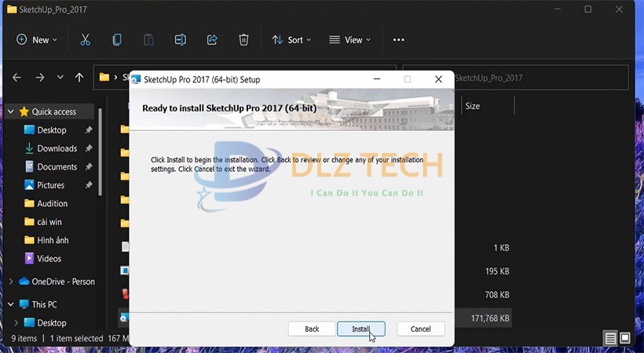
Task: Switch to details view layout toggle
Action: [x=610, y=338]
